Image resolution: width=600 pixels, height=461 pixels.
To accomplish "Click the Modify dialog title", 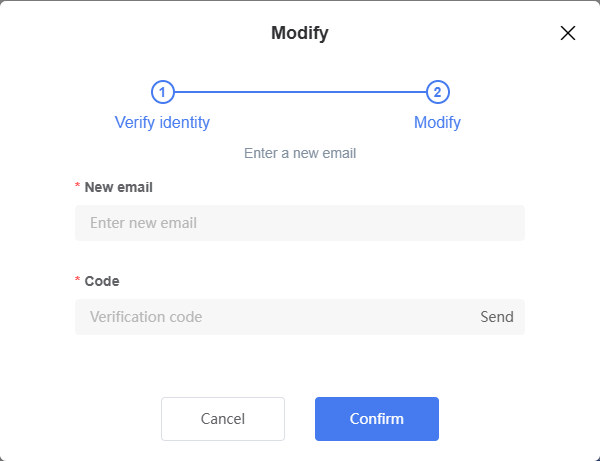I will [x=300, y=33].
